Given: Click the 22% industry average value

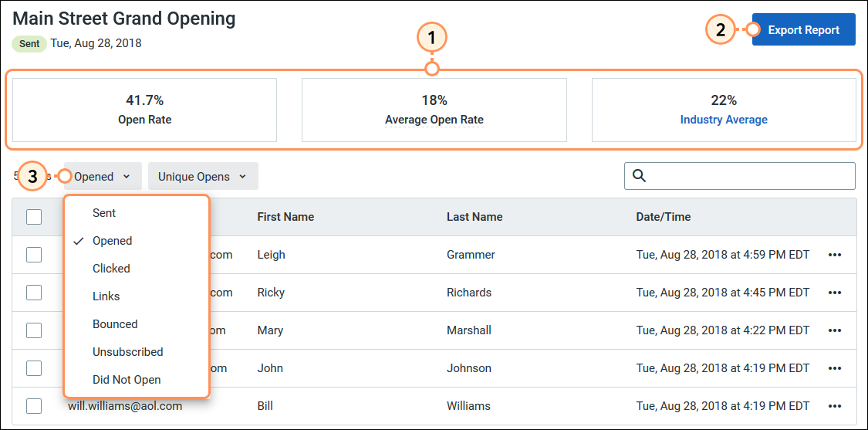Looking at the screenshot, I should (x=724, y=100).
